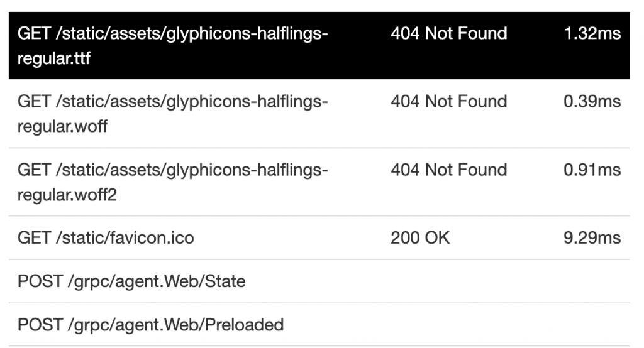Select the POST /grpc/agent.Web/State request

coord(319,281)
